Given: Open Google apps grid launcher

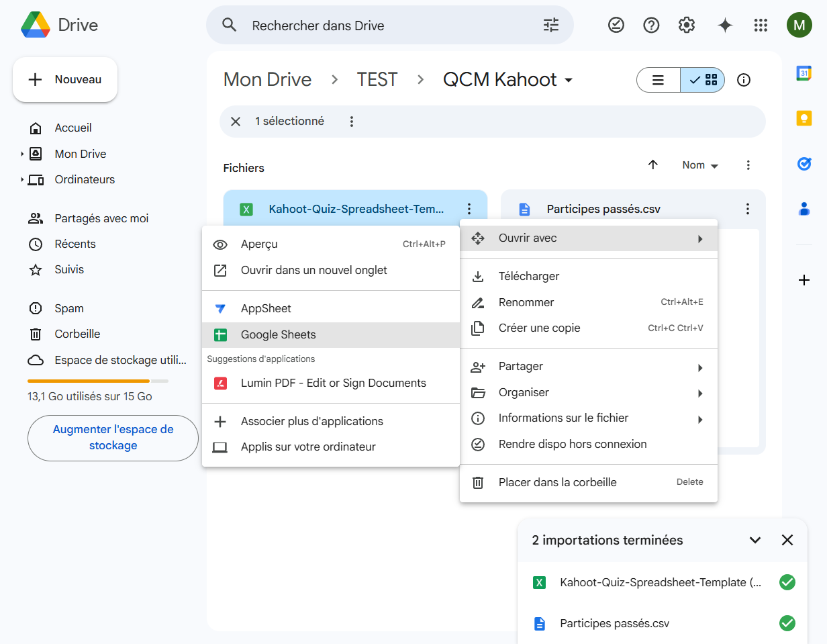Looking at the screenshot, I should pos(761,26).
